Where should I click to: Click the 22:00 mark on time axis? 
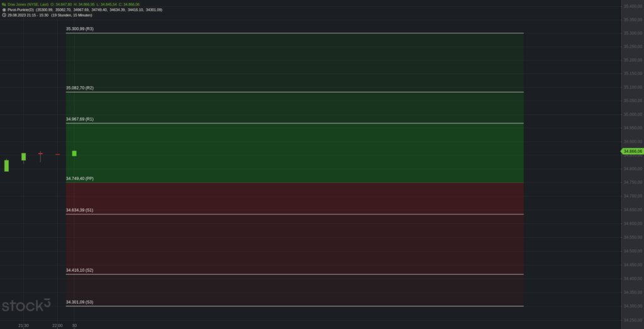(57, 325)
